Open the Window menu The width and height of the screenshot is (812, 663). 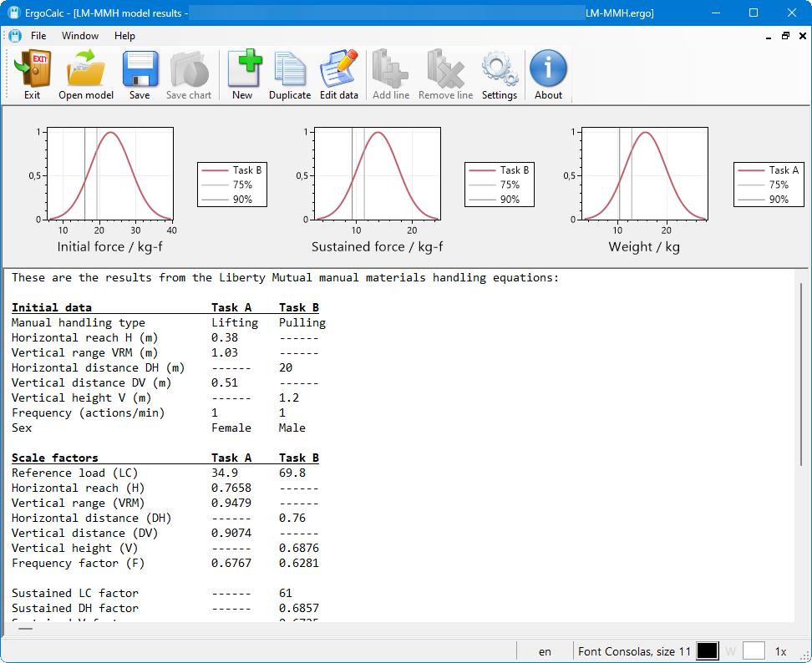point(80,36)
